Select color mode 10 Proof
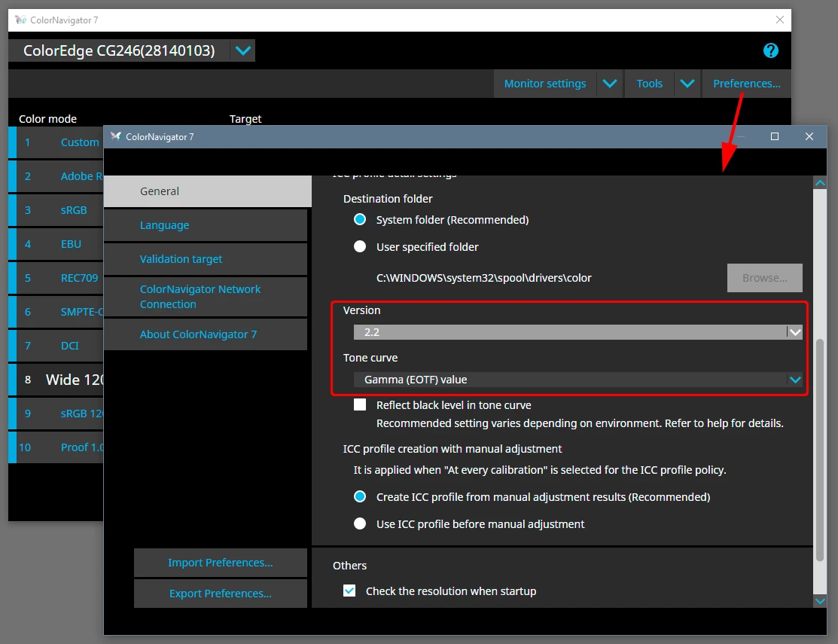This screenshot has height=644, width=838. (56, 447)
